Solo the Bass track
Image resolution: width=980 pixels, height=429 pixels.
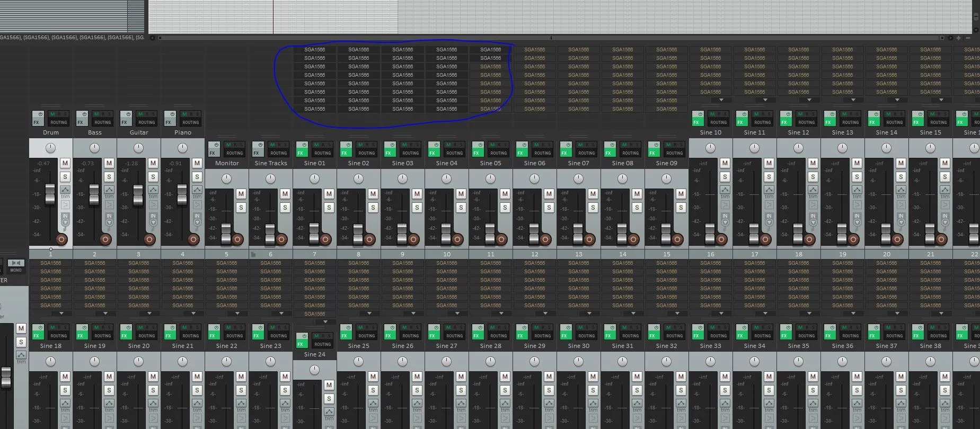coord(109,177)
